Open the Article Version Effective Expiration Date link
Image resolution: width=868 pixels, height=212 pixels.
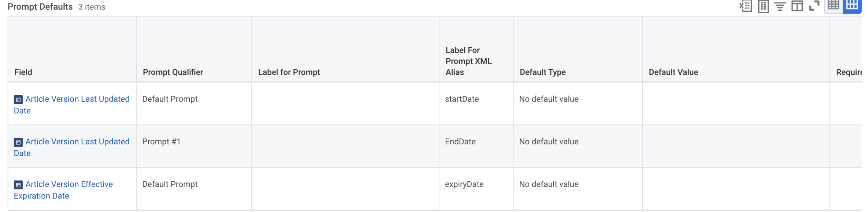pos(69,184)
